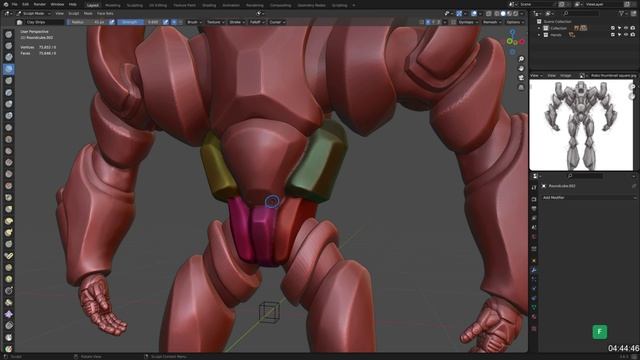
Task: Open the Brush settings dropdown
Action: pos(194,22)
